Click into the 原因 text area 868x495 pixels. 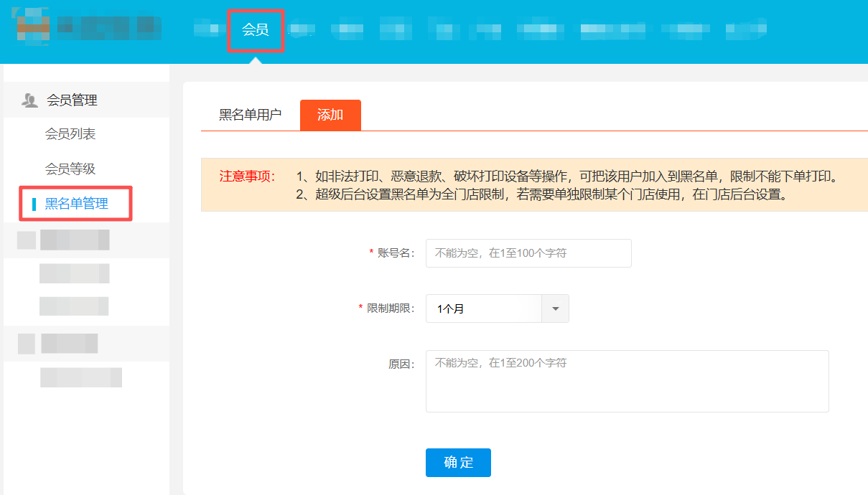pyautogui.click(x=627, y=381)
